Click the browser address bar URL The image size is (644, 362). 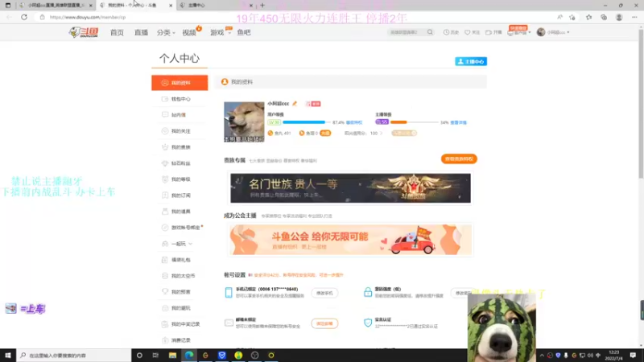click(x=88, y=17)
